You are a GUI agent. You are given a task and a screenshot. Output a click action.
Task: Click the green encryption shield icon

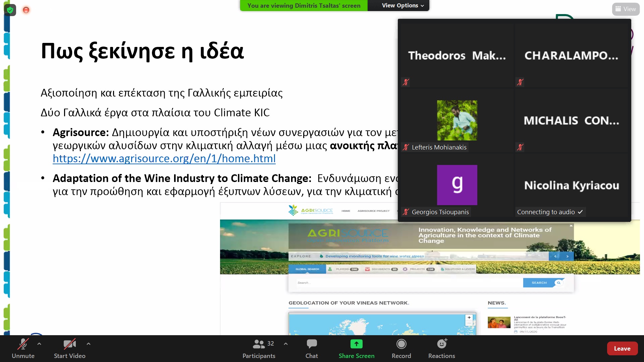pos(10,10)
